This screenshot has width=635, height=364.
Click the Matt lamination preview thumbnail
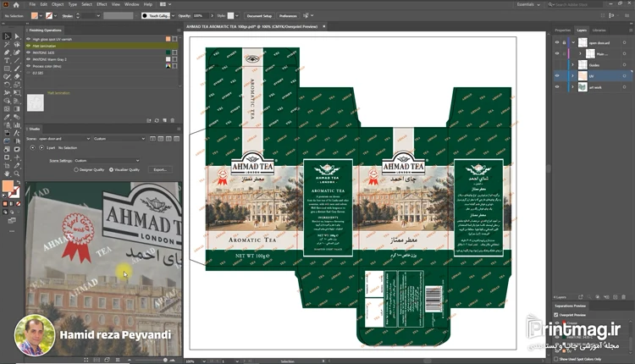36,102
